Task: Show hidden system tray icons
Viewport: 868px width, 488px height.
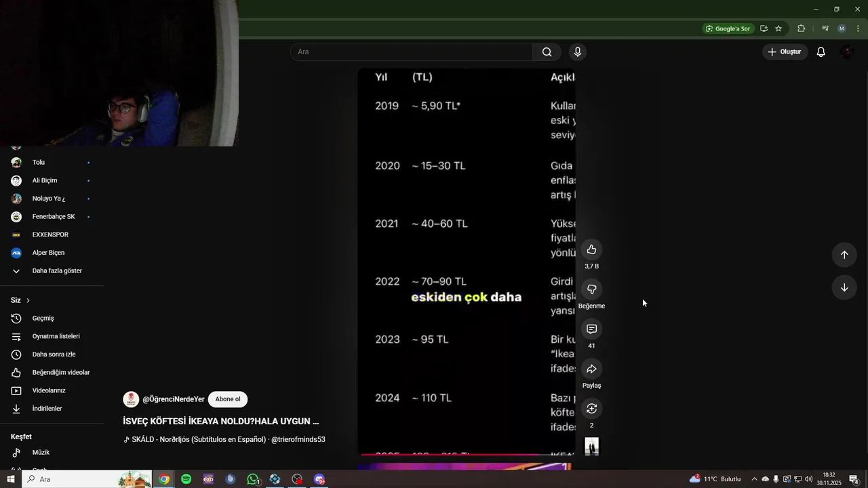Action: 754,479
